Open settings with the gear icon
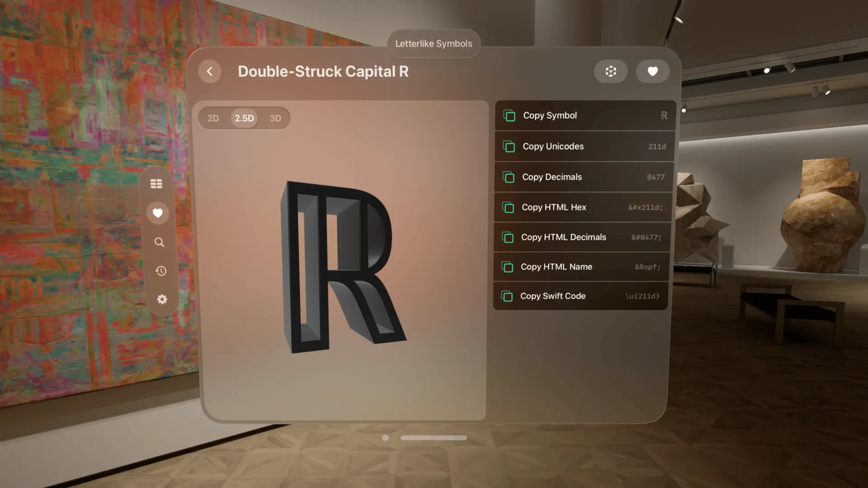 (162, 299)
